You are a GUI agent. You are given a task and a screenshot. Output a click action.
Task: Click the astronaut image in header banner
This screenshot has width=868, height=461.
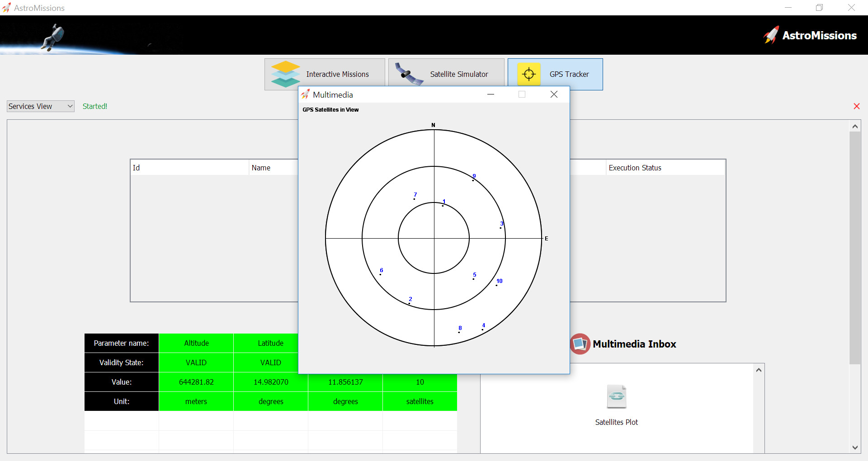pos(54,36)
